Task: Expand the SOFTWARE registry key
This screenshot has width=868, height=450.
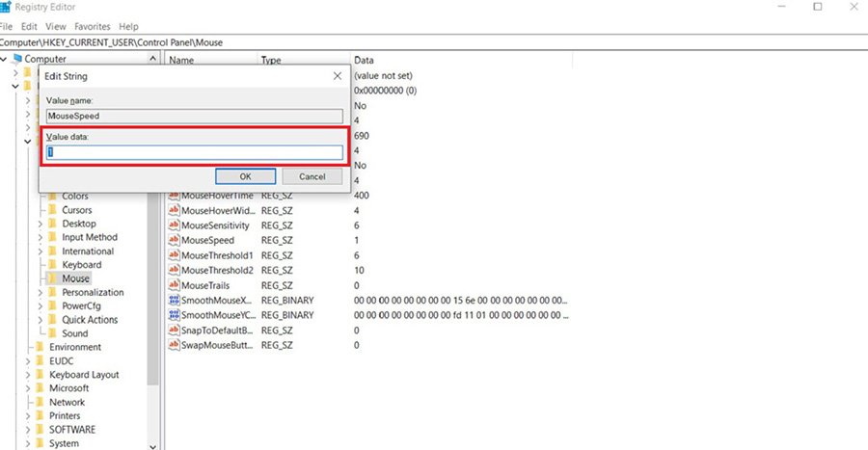Action: coord(28,430)
